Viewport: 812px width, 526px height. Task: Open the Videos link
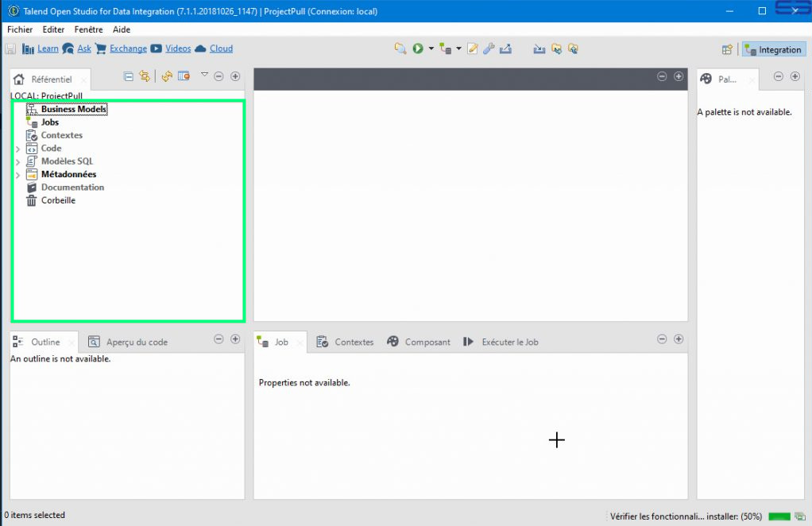point(178,48)
